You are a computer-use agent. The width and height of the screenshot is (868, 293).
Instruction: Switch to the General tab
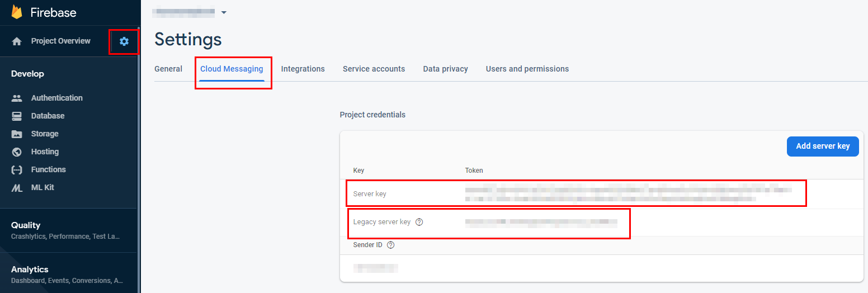(x=168, y=69)
